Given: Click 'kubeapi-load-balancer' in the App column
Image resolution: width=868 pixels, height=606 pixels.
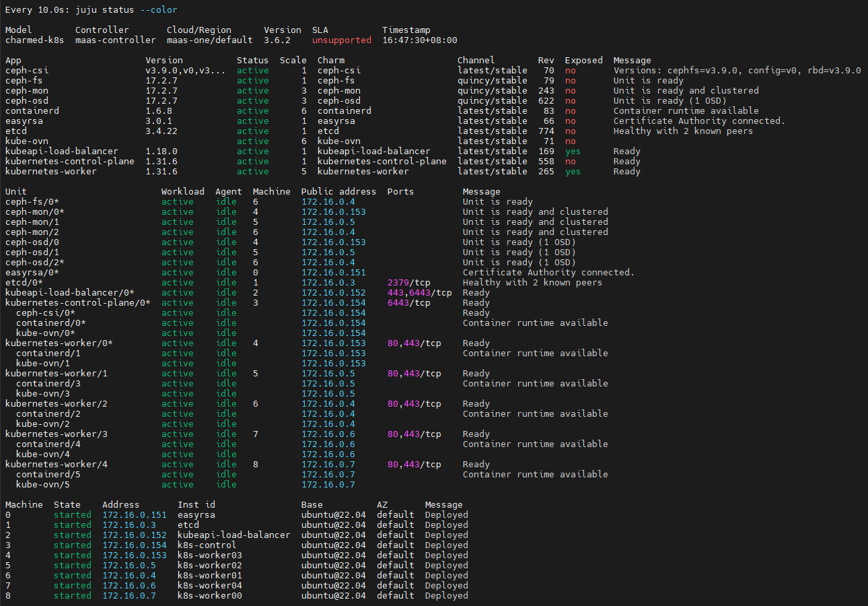Looking at the screenshot, I should coord(62,151).
